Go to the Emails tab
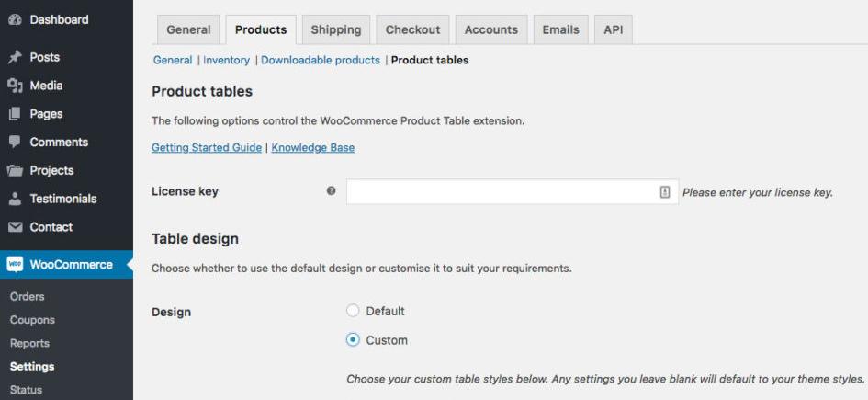The width and height of the screenshot is (868, 400). point(561,30)
